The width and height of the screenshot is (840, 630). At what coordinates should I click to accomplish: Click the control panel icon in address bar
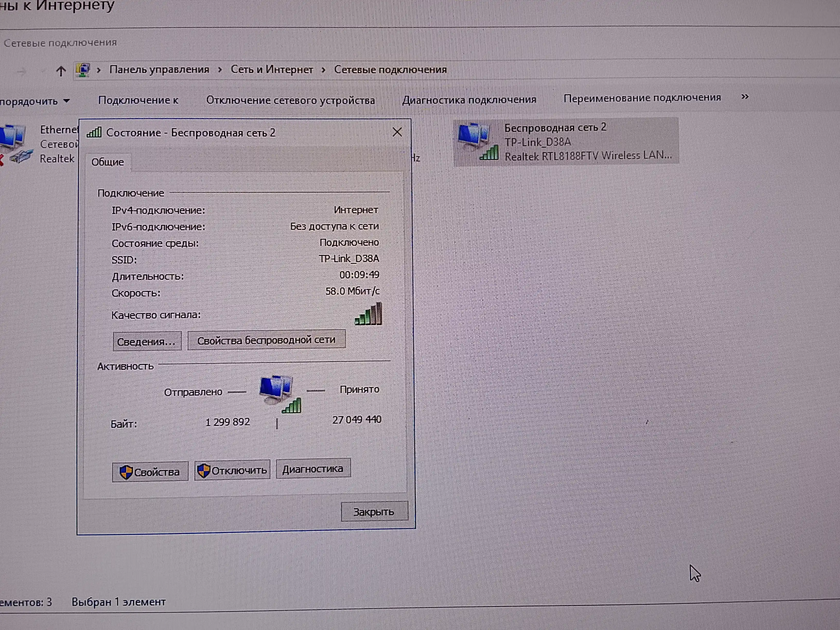(83, 70)
